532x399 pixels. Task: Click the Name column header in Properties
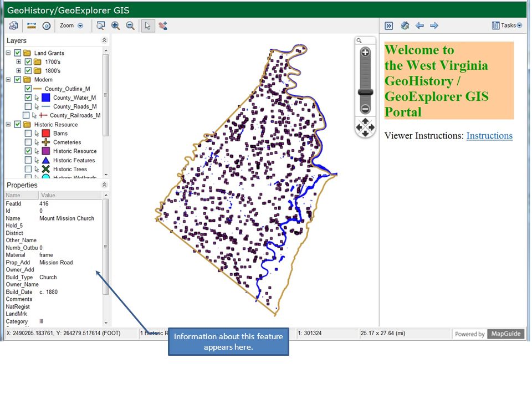click(22, 196)
